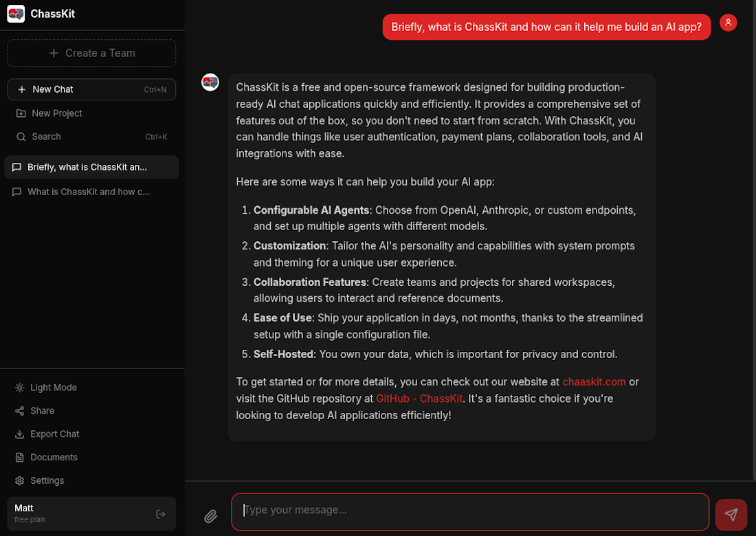
Task: Switch to Light Mode
Action: 45,387
